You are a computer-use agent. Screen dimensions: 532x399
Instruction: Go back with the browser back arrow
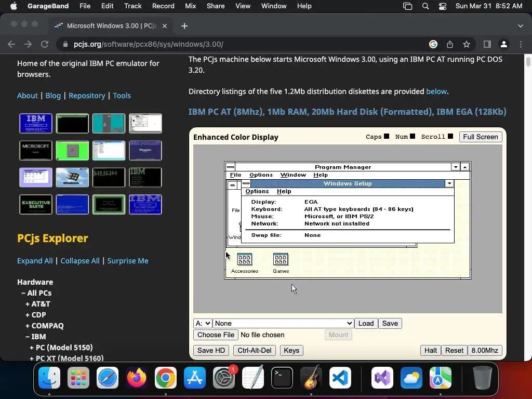11,44
